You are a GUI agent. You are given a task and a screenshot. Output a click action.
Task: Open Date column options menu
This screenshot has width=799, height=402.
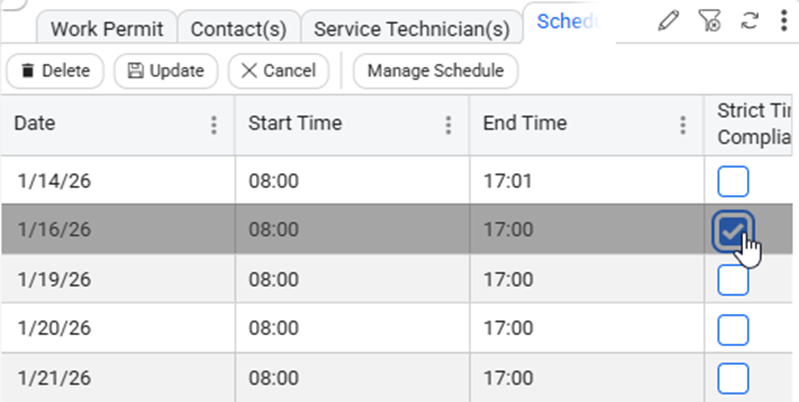[213, 125]
